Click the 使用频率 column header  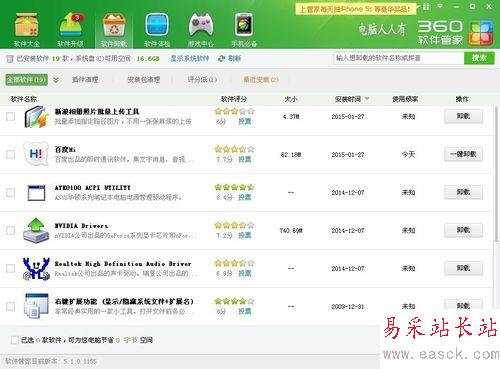[x=405, y=99]
